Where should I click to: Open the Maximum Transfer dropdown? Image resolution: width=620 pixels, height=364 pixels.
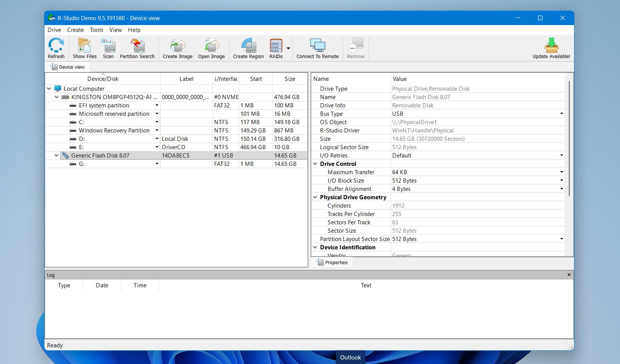tap(562, 172)
